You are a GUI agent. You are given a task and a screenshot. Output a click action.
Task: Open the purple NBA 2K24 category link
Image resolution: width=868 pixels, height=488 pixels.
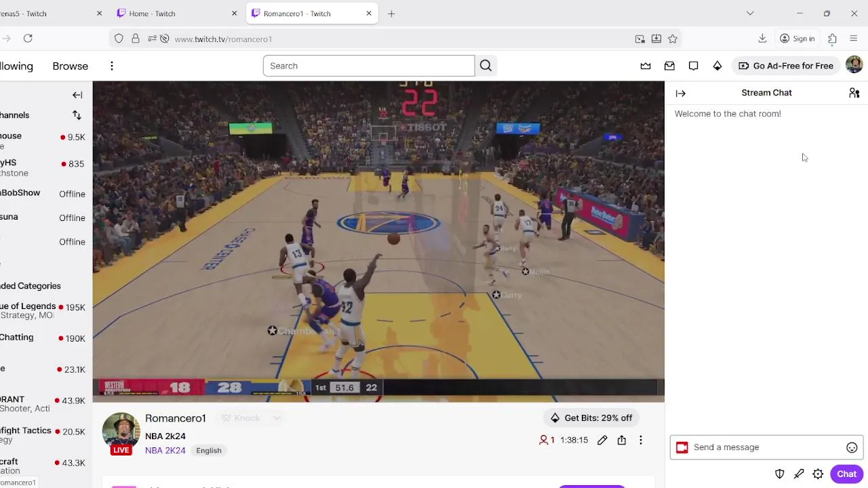tap(165, 451)
